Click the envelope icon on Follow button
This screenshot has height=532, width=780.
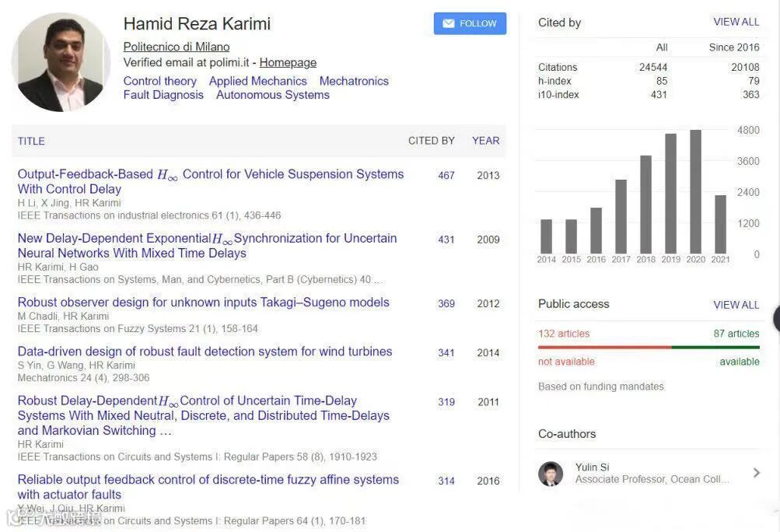(x=449, y=23)
